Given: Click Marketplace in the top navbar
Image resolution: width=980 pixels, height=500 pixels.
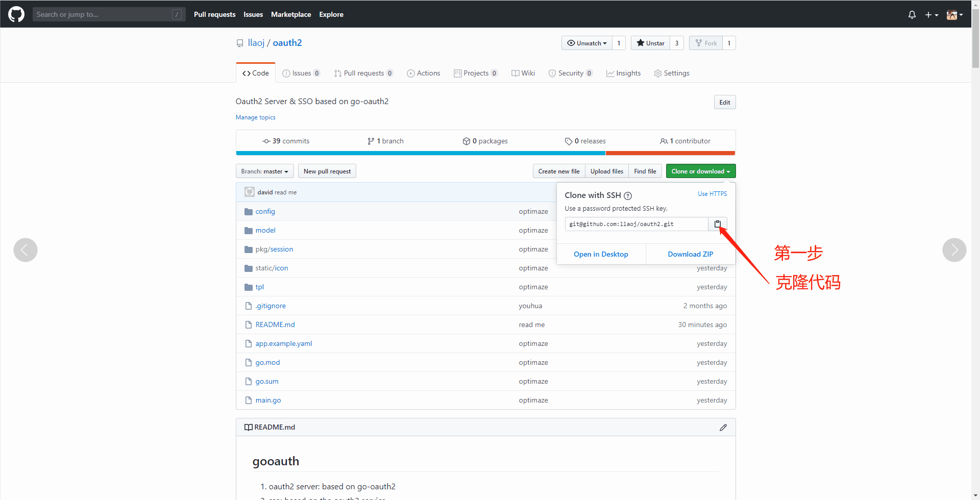Looking at the screenshot, I should pos(291,14).
